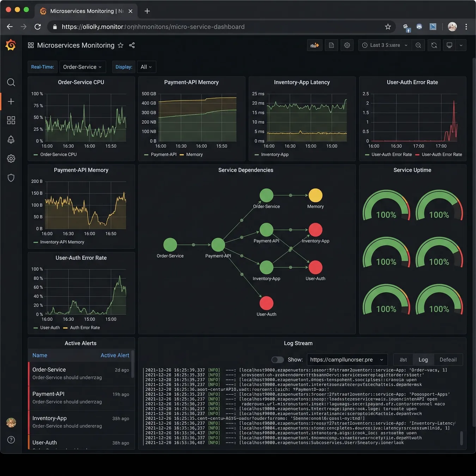Click the zoom out time range icon
The height and width of the screenshot is (476, 476).
pos(418,45)
